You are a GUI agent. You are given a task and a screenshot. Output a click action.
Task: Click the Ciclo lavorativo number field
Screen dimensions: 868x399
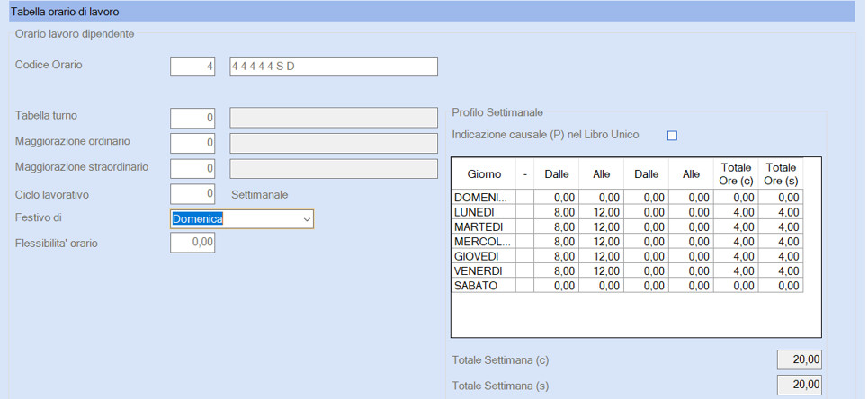pos(192,194)
